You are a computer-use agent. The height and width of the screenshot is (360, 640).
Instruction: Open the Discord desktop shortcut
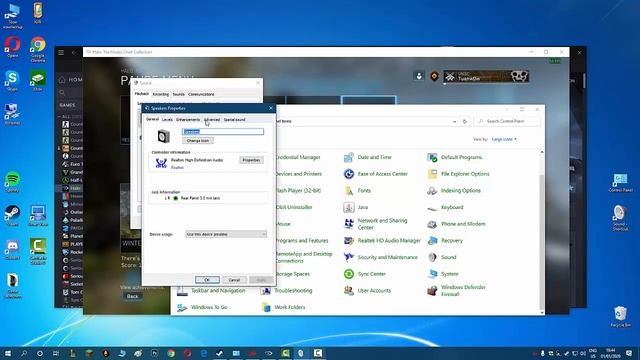(13, 249)
